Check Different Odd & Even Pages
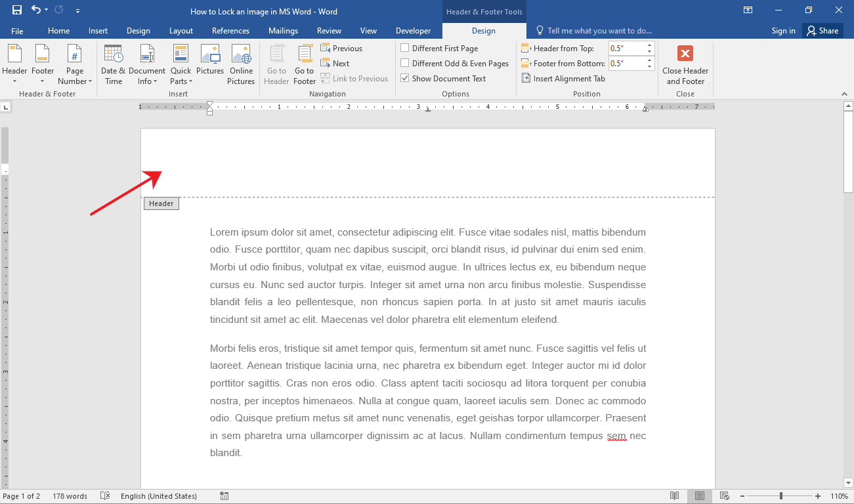This screenshot has height=504, width=854. point(405,63)
